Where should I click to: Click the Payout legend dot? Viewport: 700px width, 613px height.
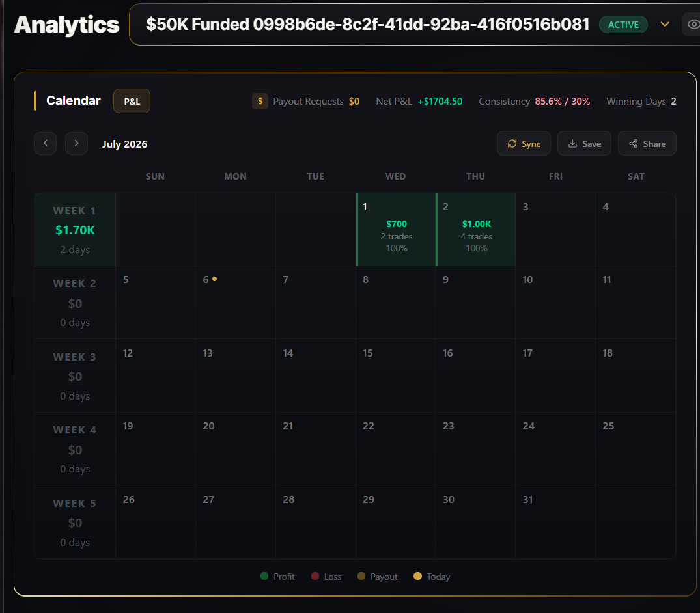[361, 576]
